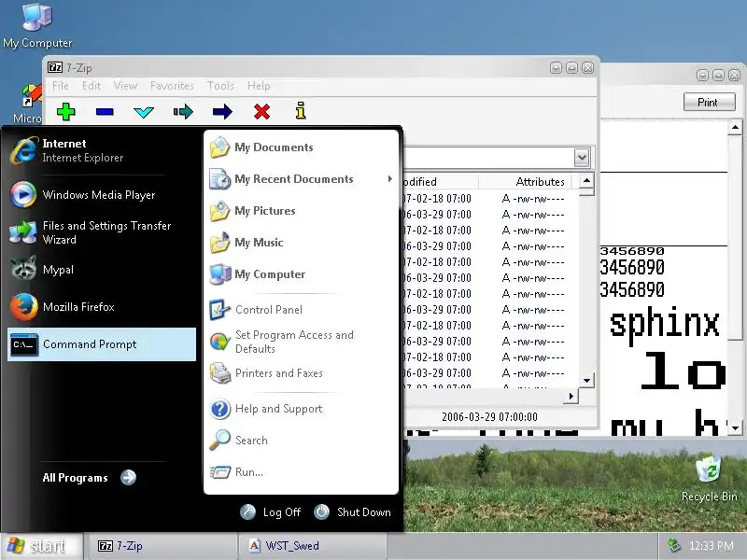
Task: Open My Computer in Start menu
Action: pyautogui.click(x=301, y=274)
